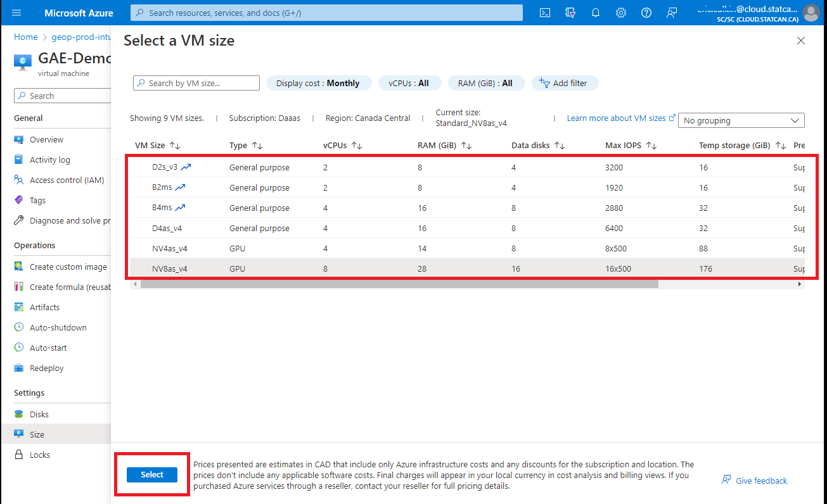The width and height of the screenshot is (827, 504).
Task: Select the D4as_v4 size row
Action: [x=467, y=228]
